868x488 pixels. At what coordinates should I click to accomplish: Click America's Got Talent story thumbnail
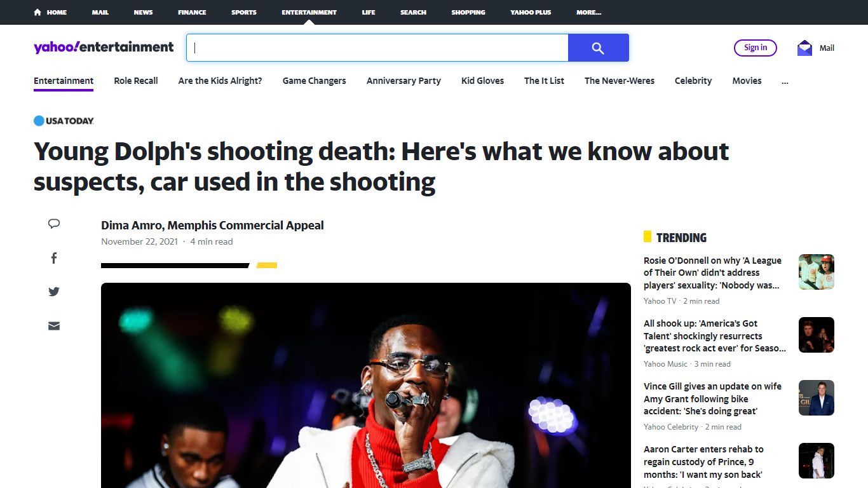tap(817, 335)
